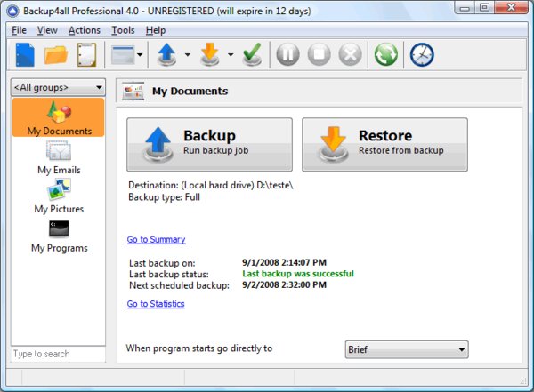The width and height of the screenshot is (534, 392).
Task: Click the 9/1/2008 2:14:07 PM value
Action: (x=285, y=262)
